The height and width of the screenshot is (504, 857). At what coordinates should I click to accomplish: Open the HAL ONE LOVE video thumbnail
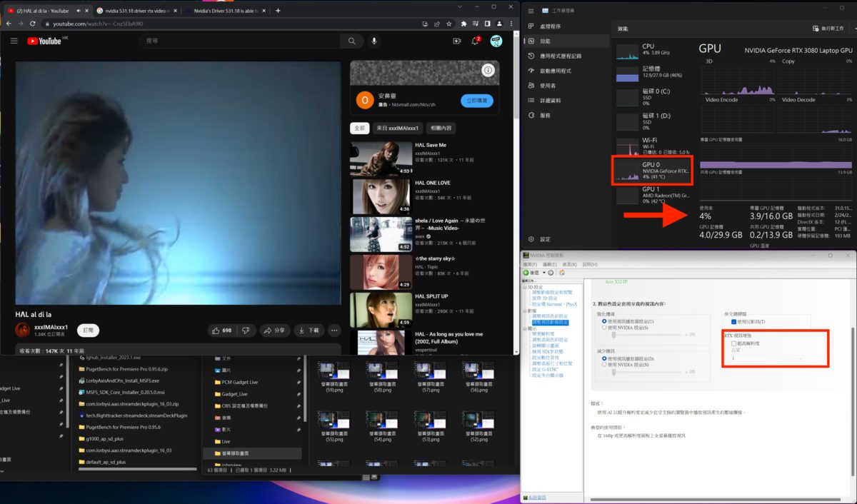(x=381, y=196)
